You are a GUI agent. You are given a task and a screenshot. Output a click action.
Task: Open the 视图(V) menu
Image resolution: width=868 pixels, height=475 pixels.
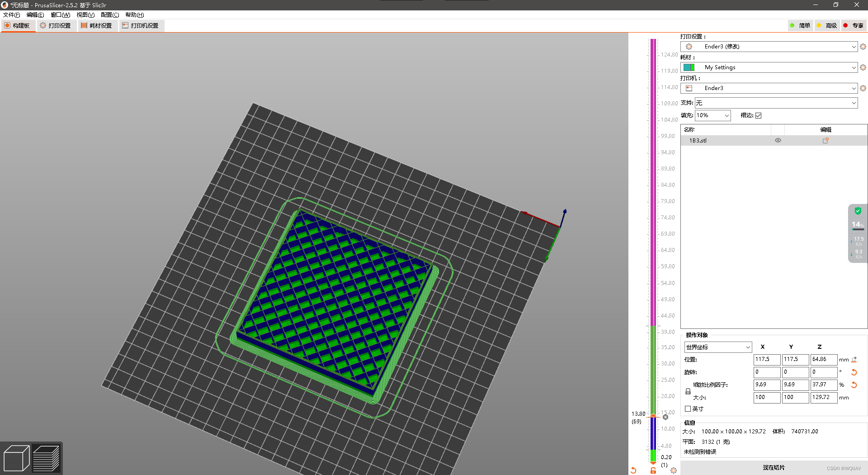85,15
